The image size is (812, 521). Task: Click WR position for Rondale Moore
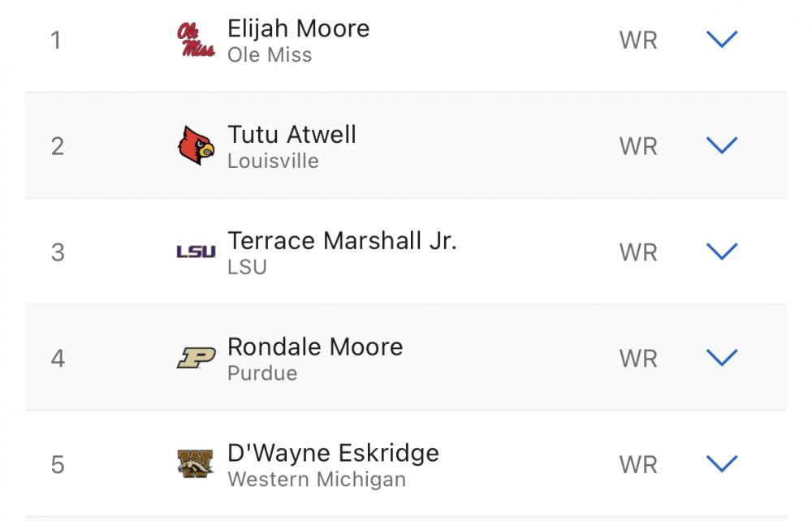[638, 358]
